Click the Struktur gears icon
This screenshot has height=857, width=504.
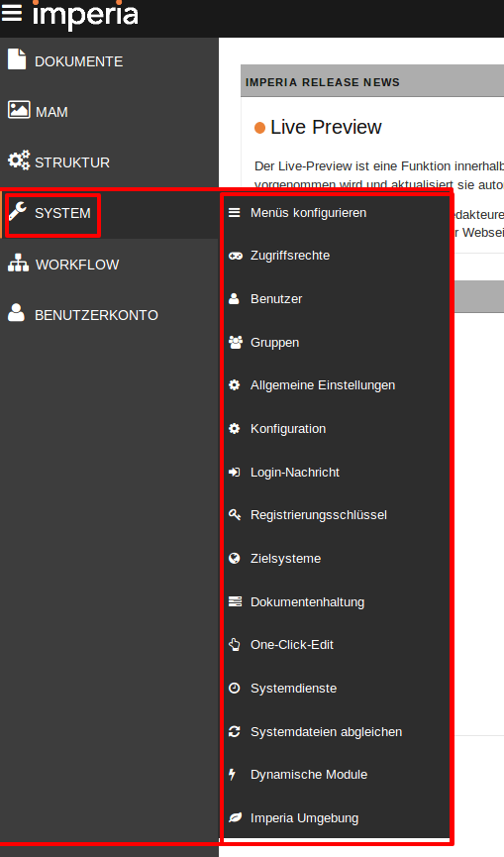coord(19,161)
